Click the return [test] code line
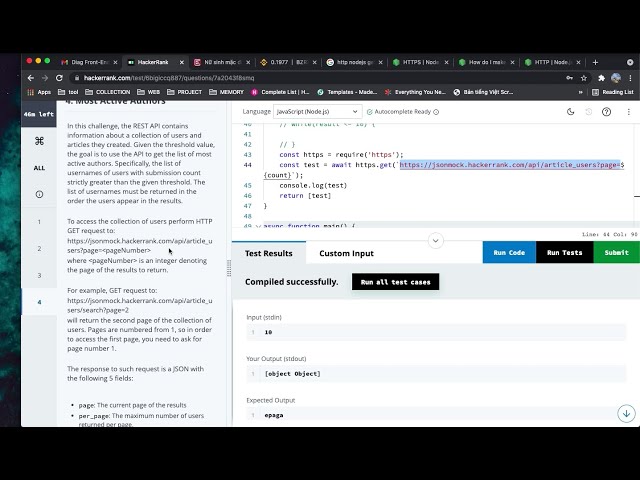Viewport: 640px width, 480px height. (305, 196)
